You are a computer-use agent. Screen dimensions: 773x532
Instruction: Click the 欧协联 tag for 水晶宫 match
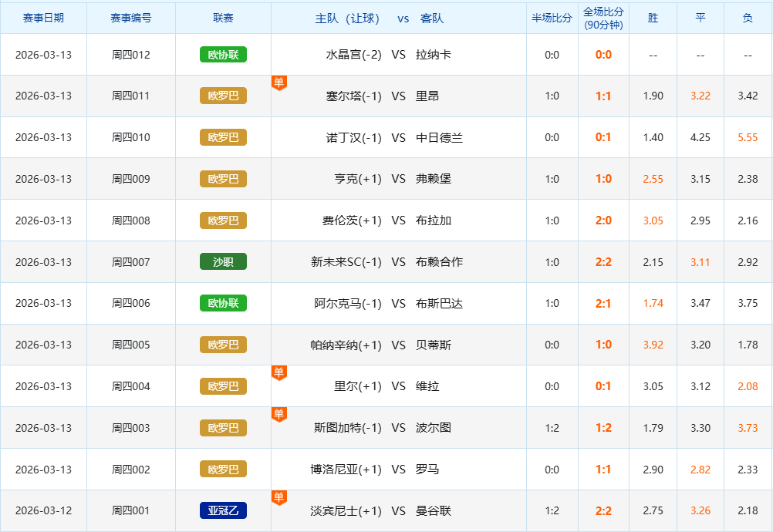pyautogui.click(x=223, y=55)
